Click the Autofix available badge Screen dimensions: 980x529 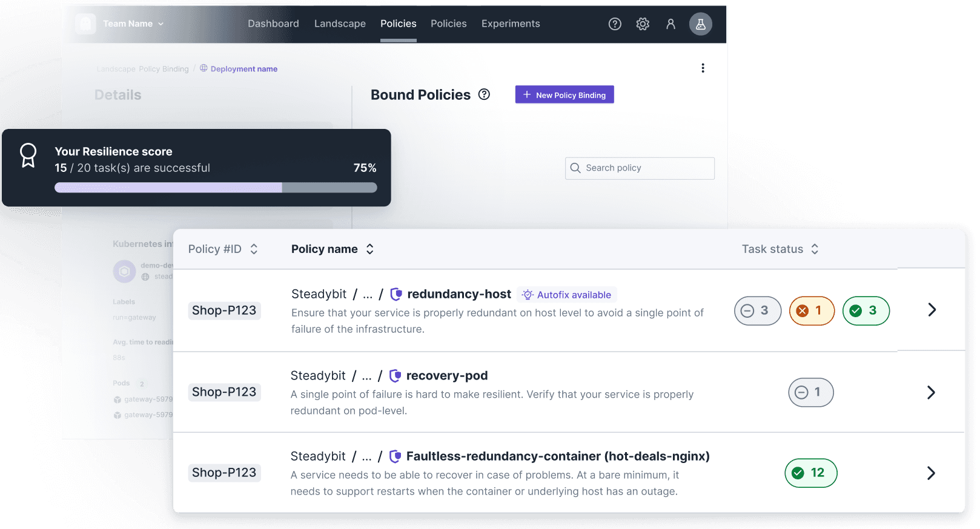pyautogui.click(x=568, y=295)
